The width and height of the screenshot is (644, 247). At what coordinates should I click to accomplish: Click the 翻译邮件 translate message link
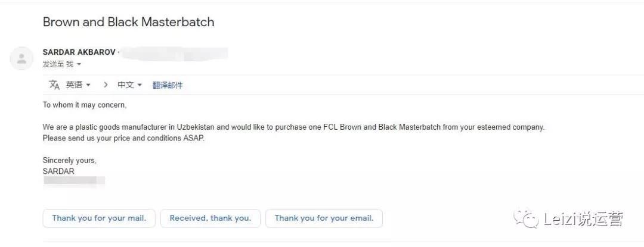(x=168, y=85)
